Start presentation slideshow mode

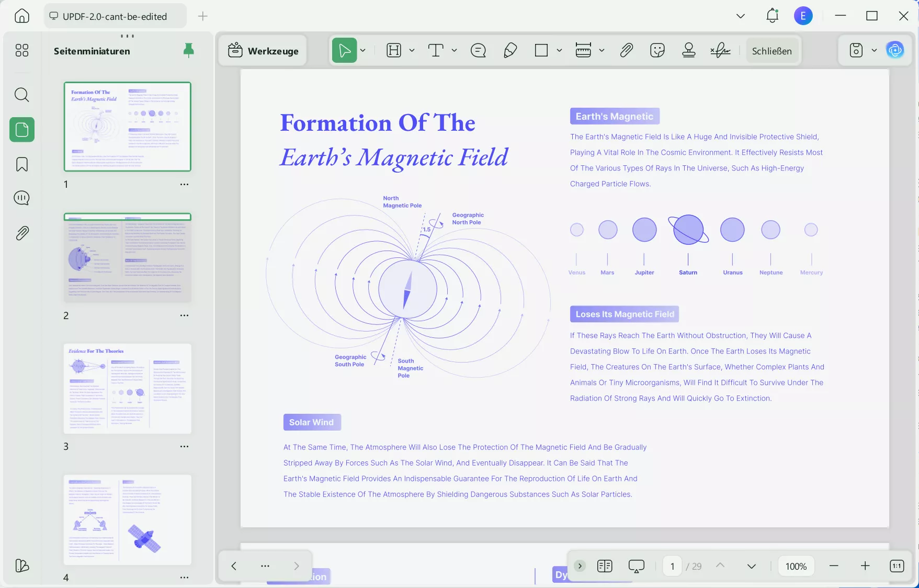637,566
